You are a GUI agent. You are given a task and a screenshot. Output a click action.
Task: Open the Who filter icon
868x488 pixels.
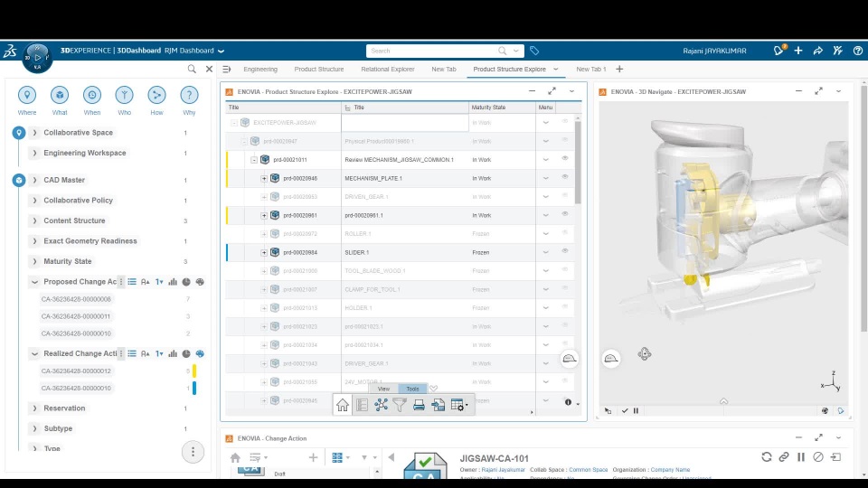pos(124,95)
